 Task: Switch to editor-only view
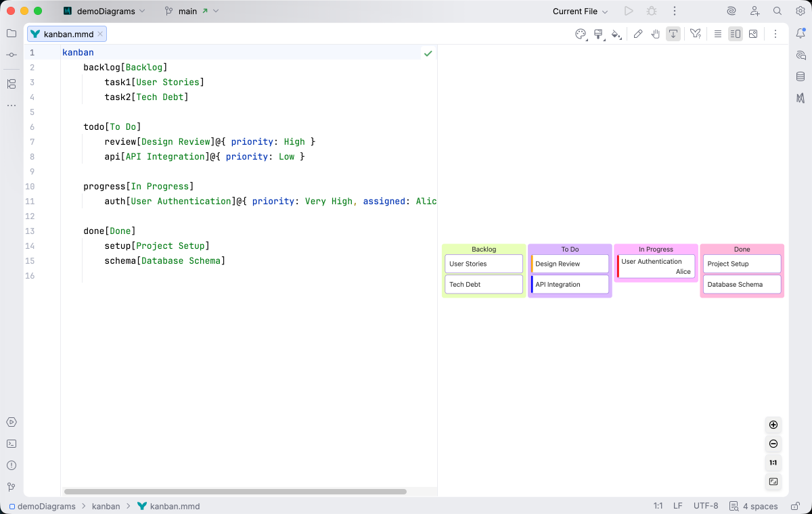718,34
